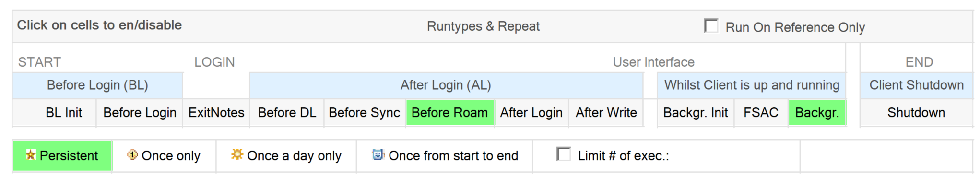The height and width of the screenshot is (177, 980).
Task: Disable the Before Roam cell
Action: pyautogui.click(x=450, y=113)
